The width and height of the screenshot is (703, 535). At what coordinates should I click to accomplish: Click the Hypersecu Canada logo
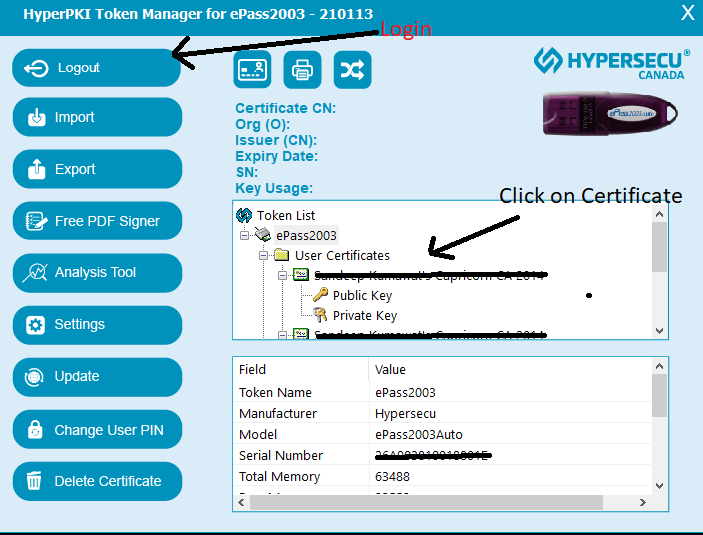pyautogui.click(x=612, y=63)
